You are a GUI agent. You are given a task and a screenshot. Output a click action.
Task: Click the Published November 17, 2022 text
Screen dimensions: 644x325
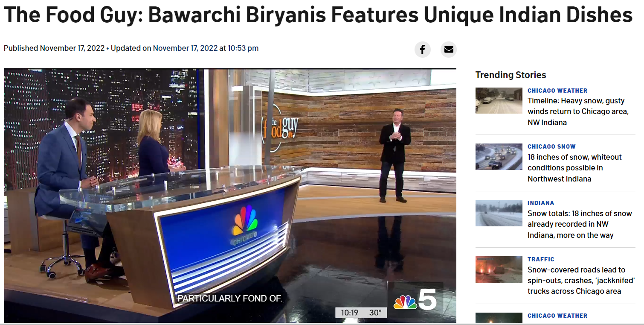coord(54,48)
